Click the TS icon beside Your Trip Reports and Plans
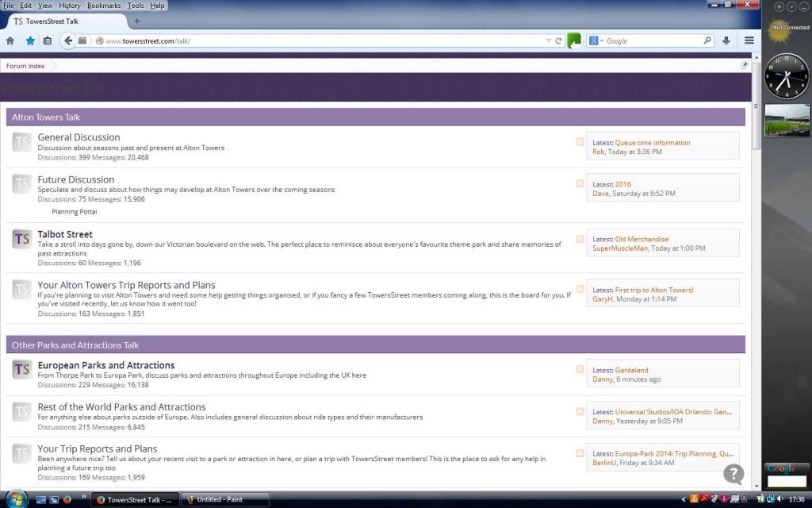 [x=21, y=453]
